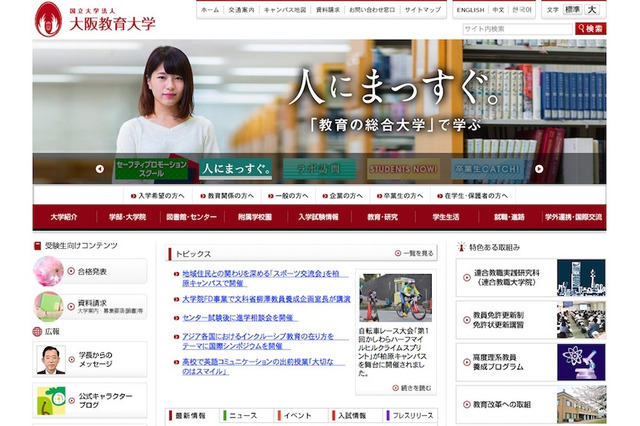Open the ホーム top link
Screen dimensions: 640x426
(210, 10)
